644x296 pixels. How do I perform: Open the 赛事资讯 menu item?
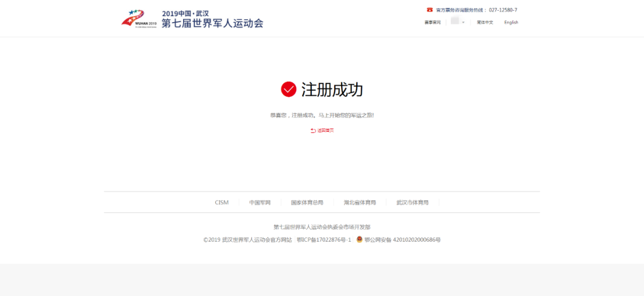[x=432, y=22]
